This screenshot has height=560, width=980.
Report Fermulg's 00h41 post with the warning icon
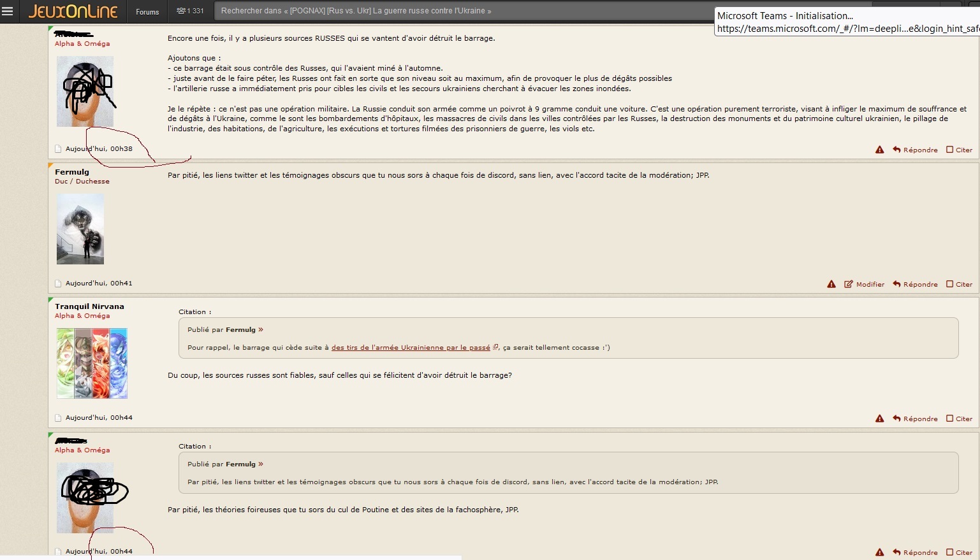[831, 284]
